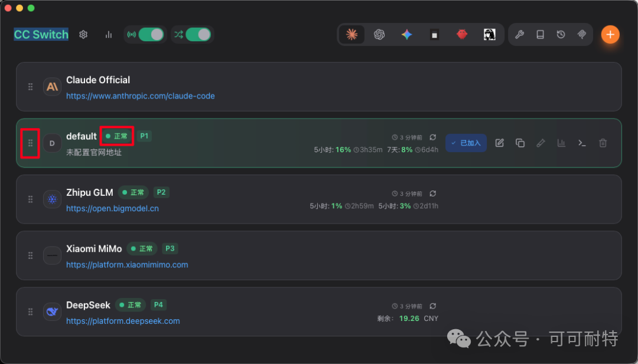Click the Claude Official Anthropic logo
Screen dimensions: 638x364
[x=52, y=87]
